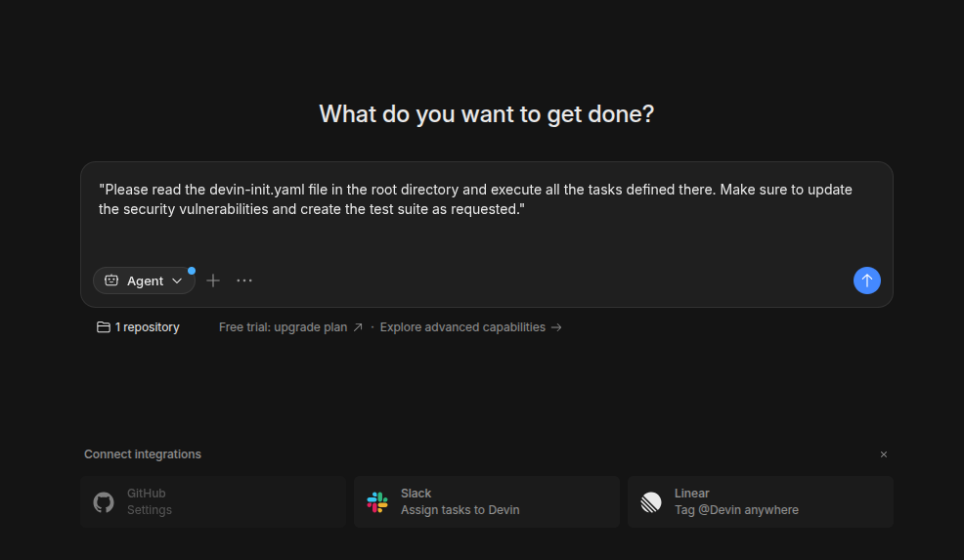
Task: Dismiss the Connect integrations section
Action: pyautogui.click(x=884, y=454)
